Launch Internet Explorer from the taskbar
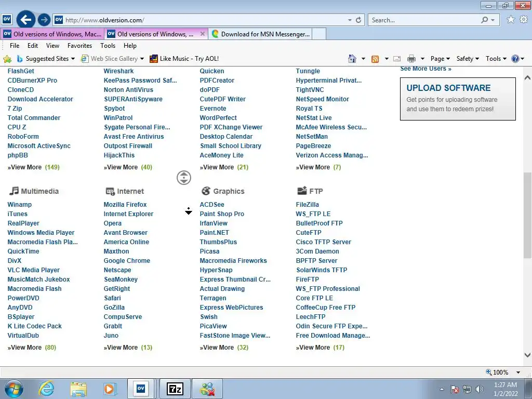 [46, 389]
